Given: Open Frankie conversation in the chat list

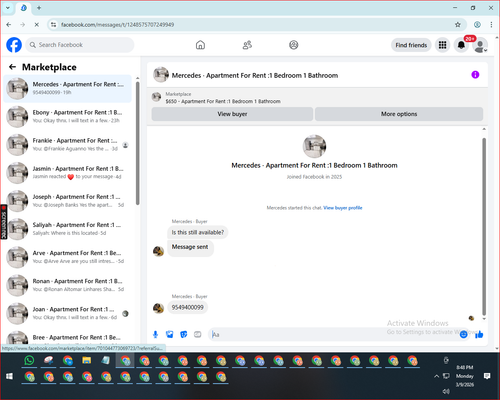Looking at the screenshot, I should pyautogui.click(x=67, y=145).
